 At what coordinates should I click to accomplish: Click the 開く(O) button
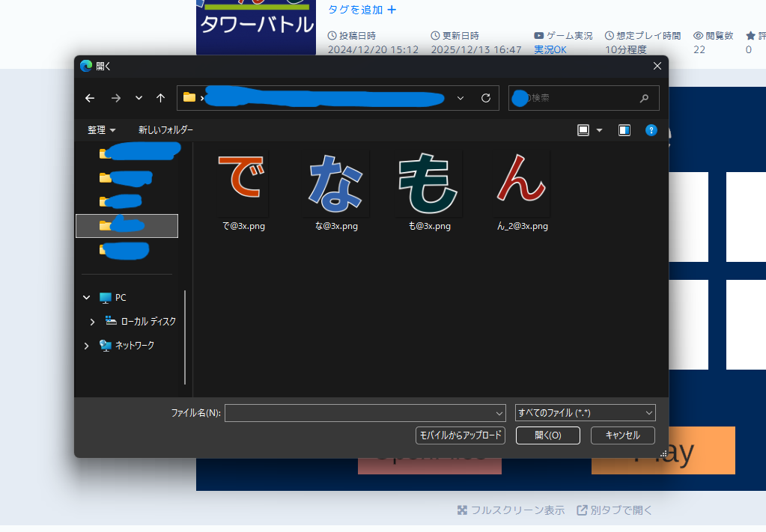(x=547, y=435)
